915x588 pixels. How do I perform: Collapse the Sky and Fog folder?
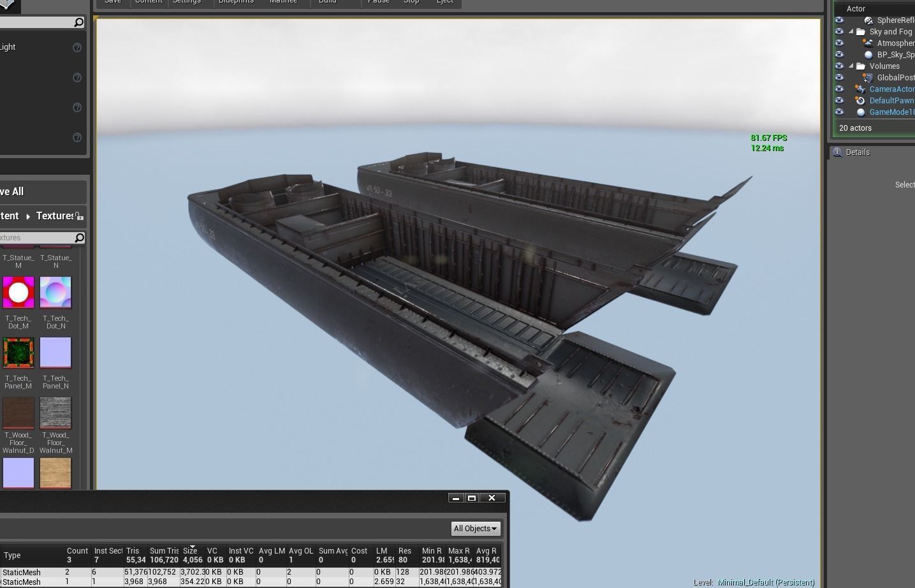coord(851,32)
